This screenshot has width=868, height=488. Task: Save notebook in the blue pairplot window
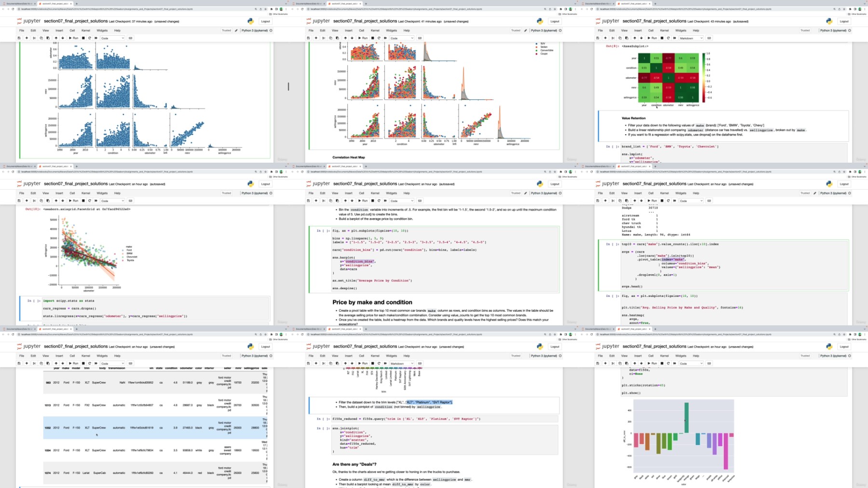coord(19,38)
